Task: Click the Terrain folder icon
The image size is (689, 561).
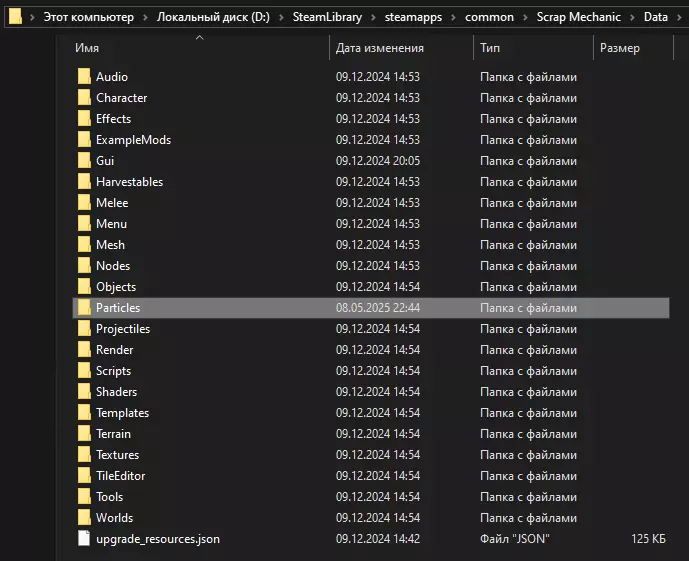Action: [x=84, y=434]
